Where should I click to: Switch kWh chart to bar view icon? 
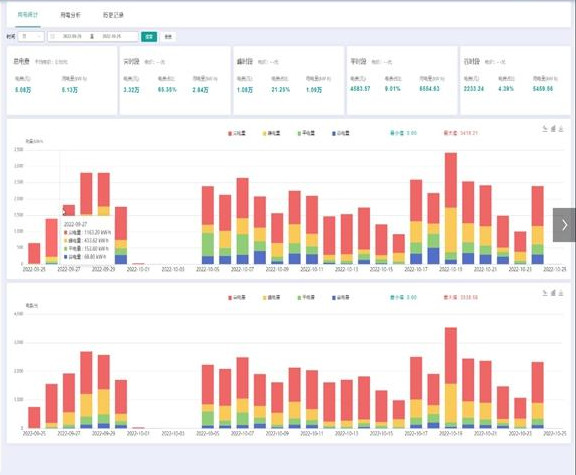pos(553,129)
